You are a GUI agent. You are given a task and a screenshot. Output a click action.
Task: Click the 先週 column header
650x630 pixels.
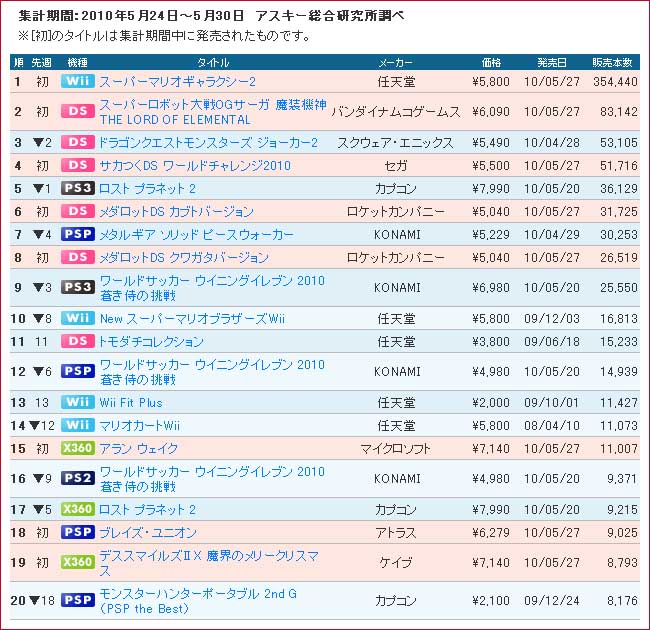click(x=41, y=63)
